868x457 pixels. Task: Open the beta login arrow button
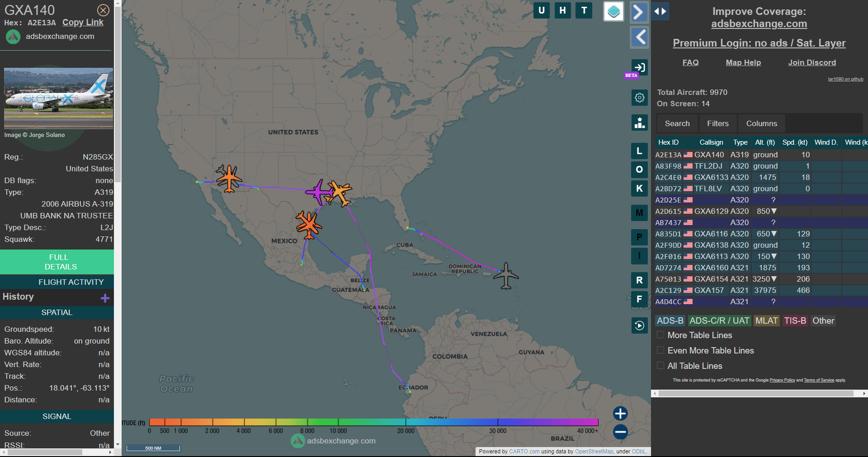pyautogui.click(x=639, y=67)
